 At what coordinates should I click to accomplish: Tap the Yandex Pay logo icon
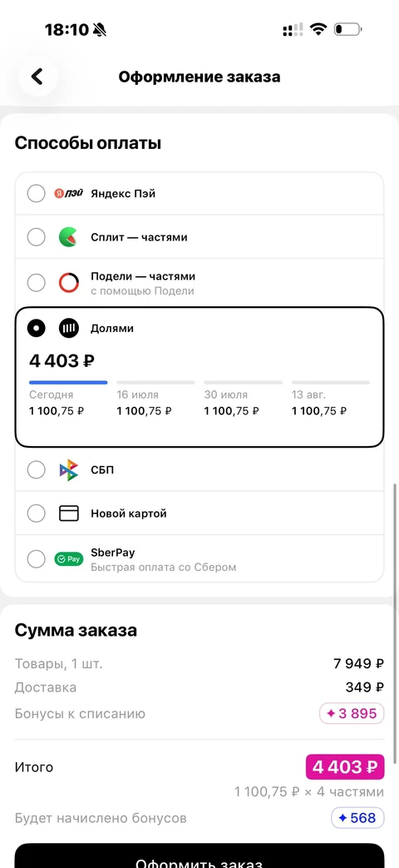coord(68,193)
